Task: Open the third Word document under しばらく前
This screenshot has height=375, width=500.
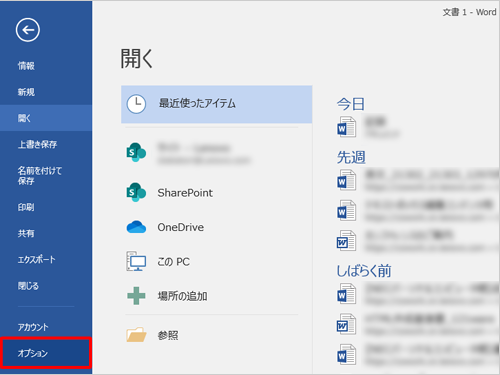Action: coord(346,354)
